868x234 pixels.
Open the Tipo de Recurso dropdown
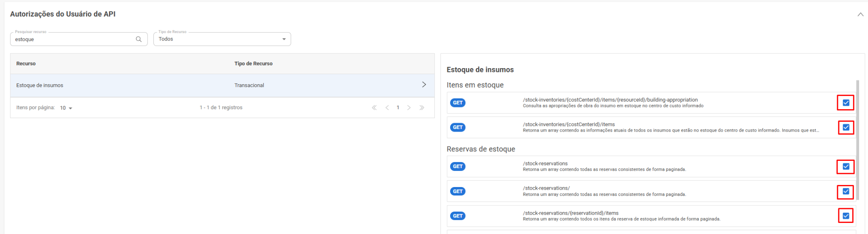click(x=222, y=39)
